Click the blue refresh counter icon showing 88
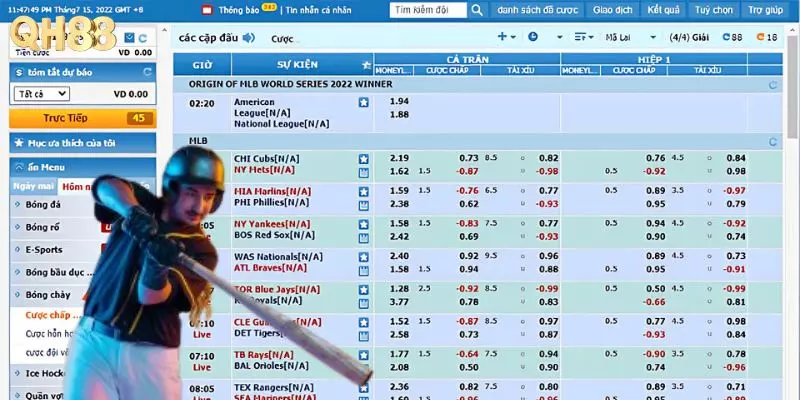 coord(731,37)
